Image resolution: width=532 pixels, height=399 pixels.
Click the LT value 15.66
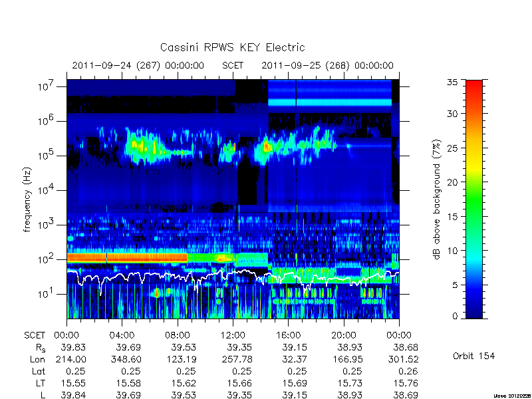point(239,383)
